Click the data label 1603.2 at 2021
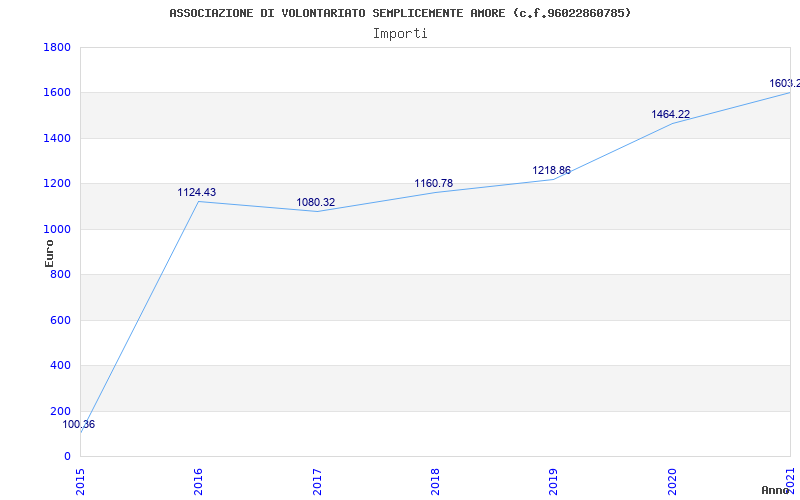This screenshot has width=800, height=500. point(785,83)
